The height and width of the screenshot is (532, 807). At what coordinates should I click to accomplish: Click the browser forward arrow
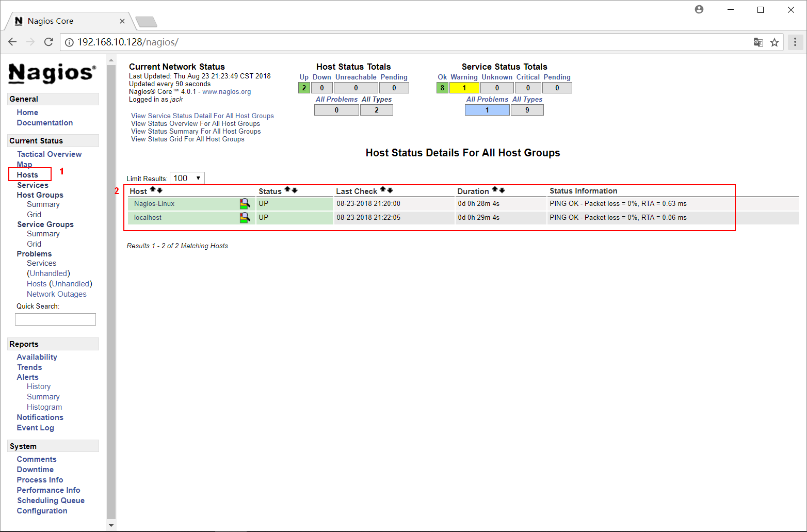point(30,42)
